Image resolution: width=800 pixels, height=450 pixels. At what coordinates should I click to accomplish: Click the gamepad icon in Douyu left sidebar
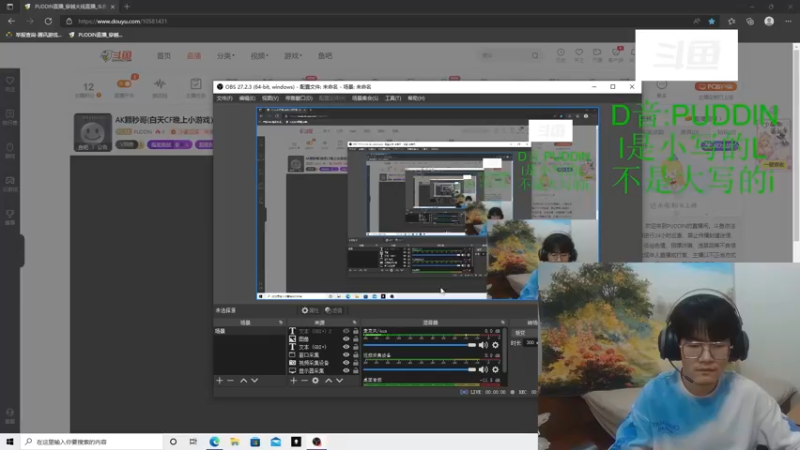pyautogui.click(x=10, y=183)
